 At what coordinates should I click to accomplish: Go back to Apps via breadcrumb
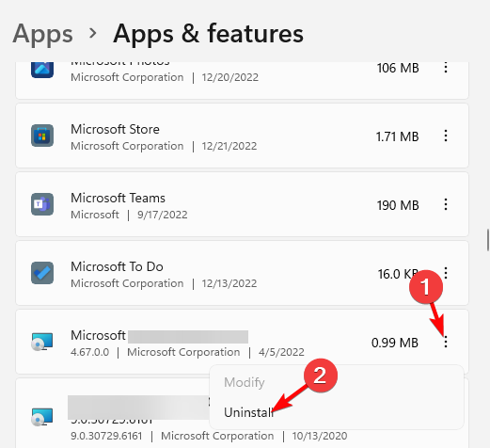click(42, 34)
